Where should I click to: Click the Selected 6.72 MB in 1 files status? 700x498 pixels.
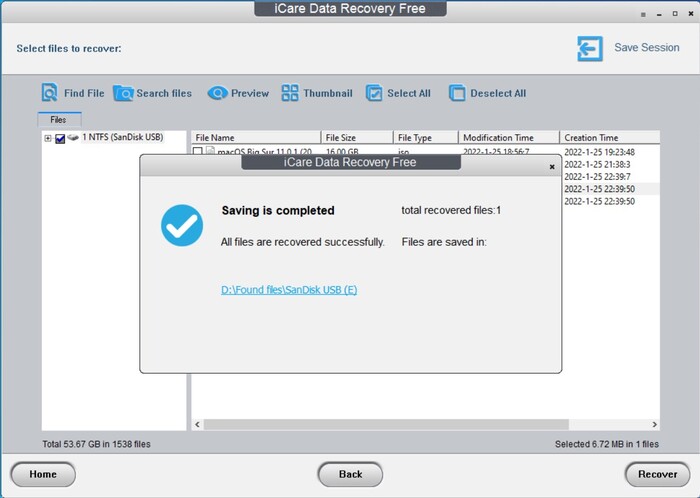(607, 444)
